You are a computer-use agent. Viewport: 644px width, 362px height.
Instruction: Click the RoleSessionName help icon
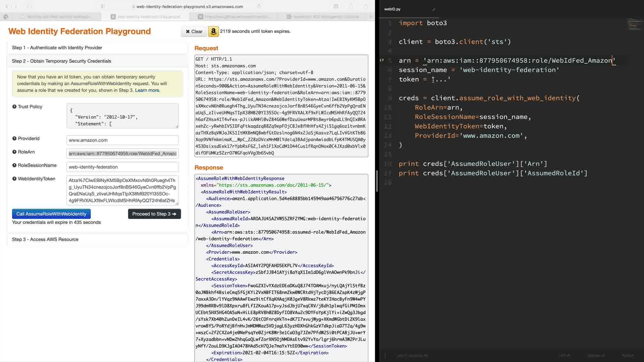click(14, 165)
